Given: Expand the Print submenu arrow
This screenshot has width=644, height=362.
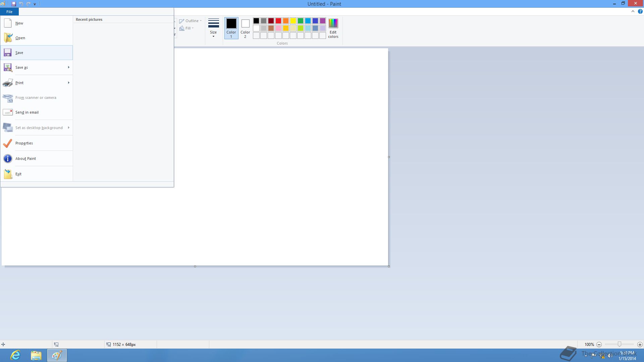Looking at the screenshot, I should coord(68,83).
